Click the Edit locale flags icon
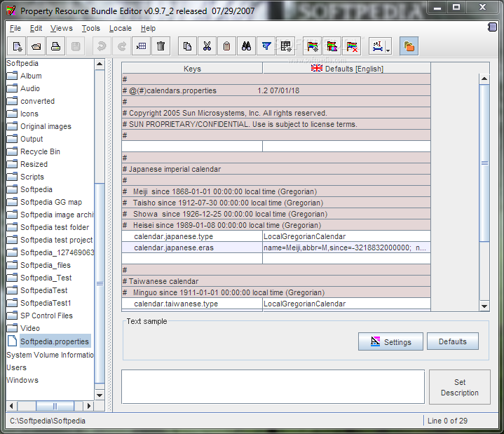Viewport: 504px width, 434px height. click(332, 46)
